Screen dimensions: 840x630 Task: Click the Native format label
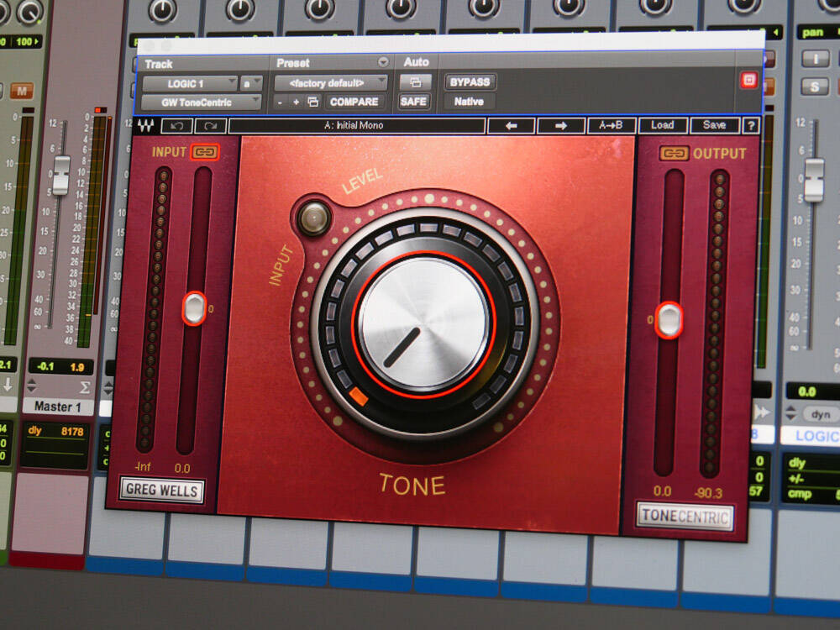tap(469, 102)
